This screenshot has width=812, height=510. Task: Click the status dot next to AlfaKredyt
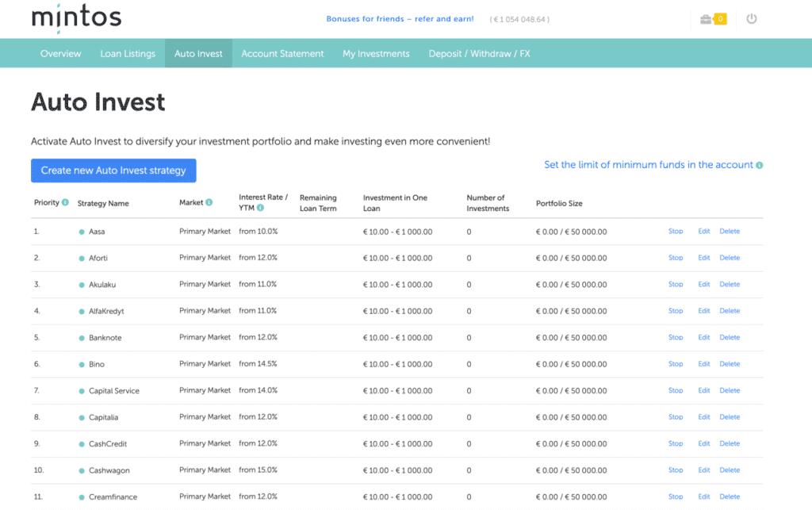click(x=82, y=312)
